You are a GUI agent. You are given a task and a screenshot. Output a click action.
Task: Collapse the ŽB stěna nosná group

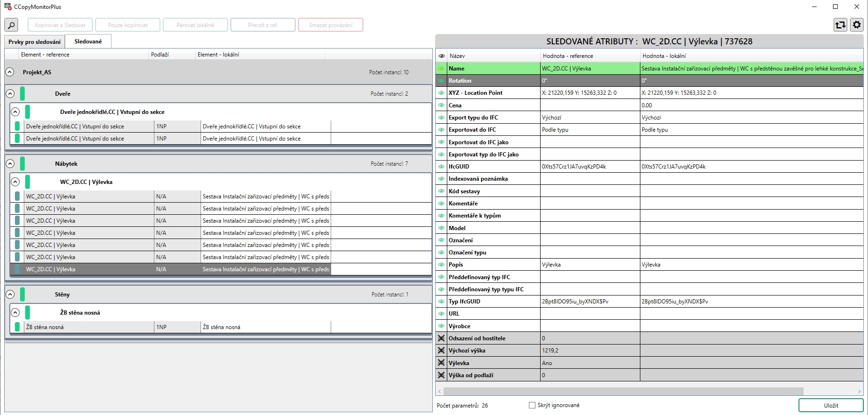[15, 312]
